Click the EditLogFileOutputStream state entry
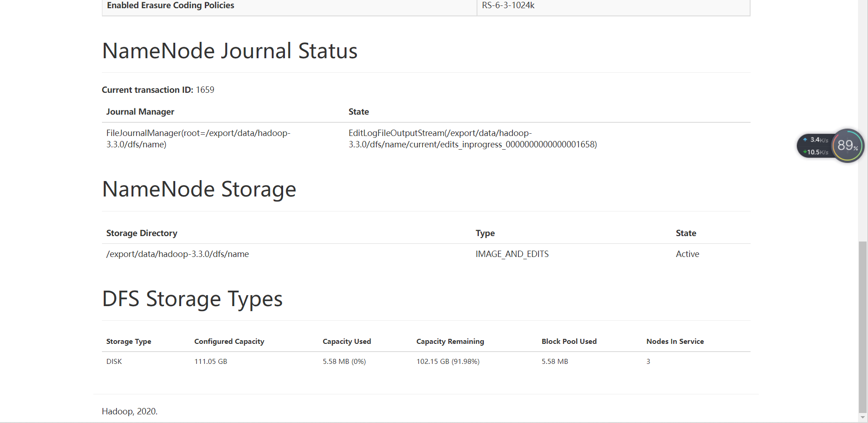This screenshot has width=868, height=423. click(x=472, y=139)
